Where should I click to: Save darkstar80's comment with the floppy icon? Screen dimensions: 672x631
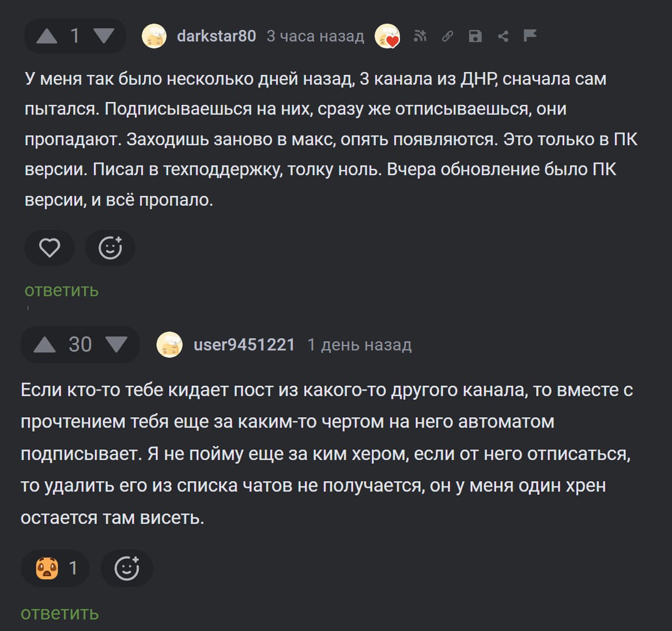pos(475,36)
